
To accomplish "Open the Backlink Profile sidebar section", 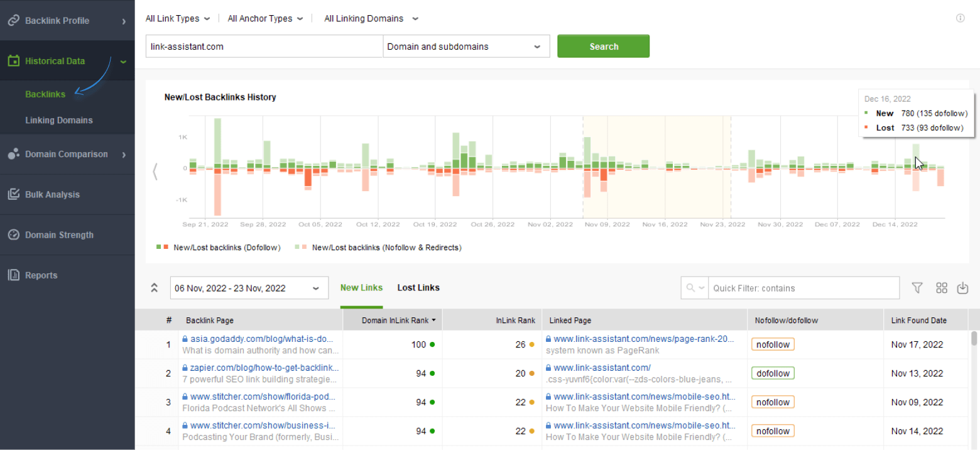I will click(67, 21).
